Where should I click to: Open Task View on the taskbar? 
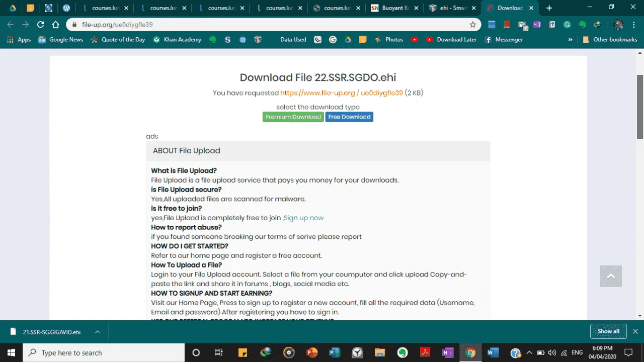tap(218, 352)
